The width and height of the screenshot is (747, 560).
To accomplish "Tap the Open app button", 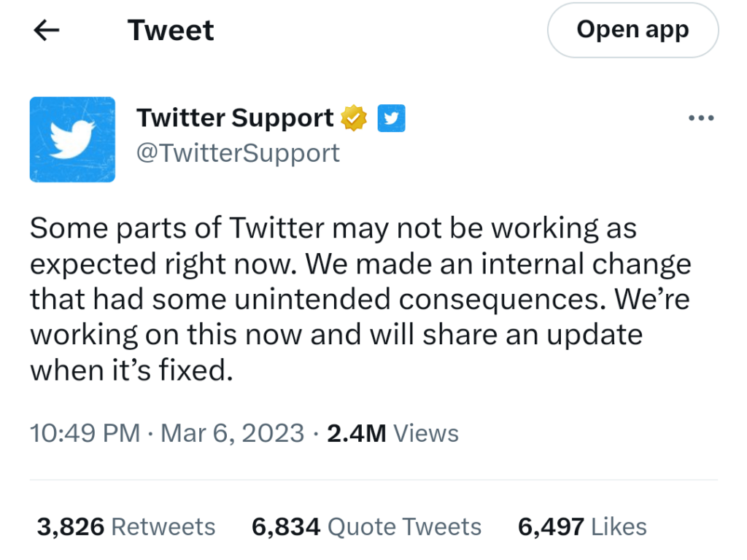I will click(x=632, y=30).
